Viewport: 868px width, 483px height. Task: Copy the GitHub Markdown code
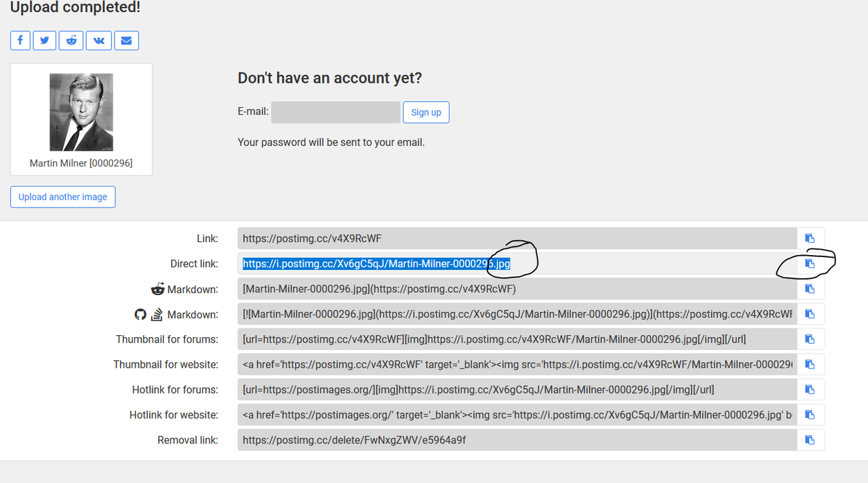[x=810, y=313]
